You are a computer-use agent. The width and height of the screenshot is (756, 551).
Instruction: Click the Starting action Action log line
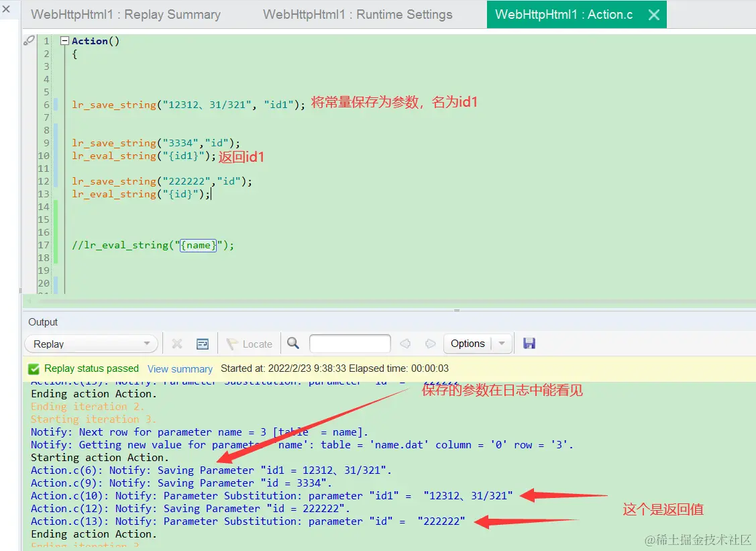click(x=100, y=458)
